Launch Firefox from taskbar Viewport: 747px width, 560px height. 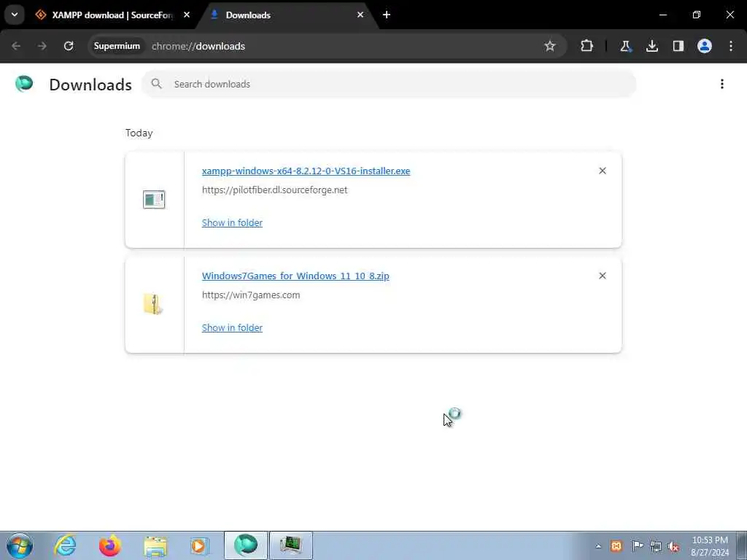click(109, 545)
